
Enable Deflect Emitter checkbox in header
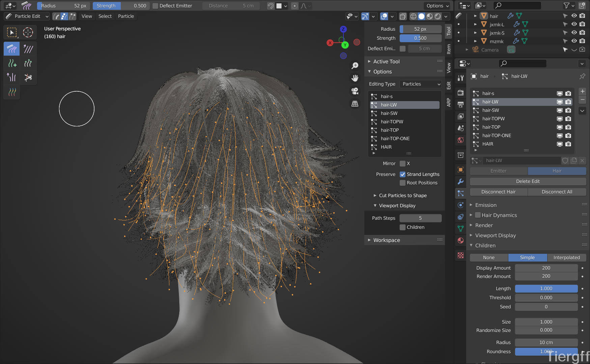click(156, 6)
